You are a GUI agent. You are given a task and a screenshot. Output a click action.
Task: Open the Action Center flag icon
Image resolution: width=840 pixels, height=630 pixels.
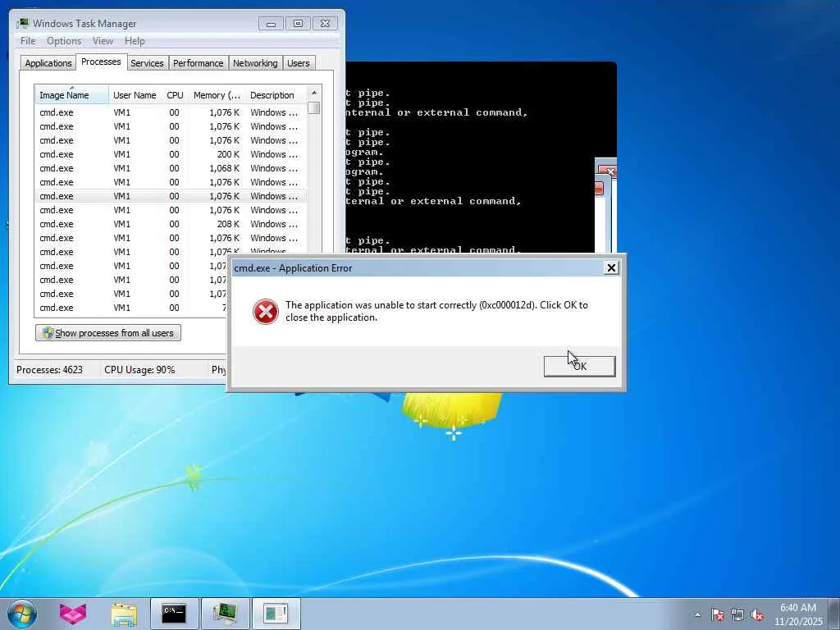[x=717, y=614]
